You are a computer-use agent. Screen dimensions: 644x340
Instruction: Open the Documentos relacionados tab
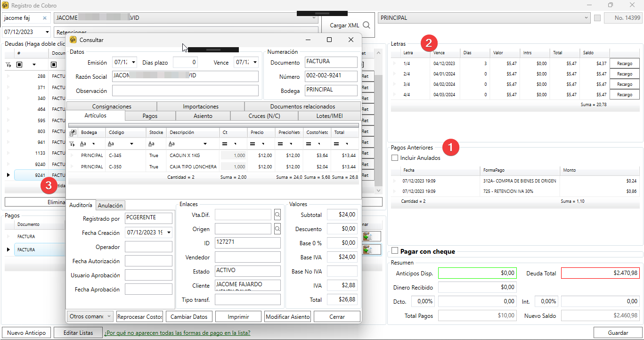tap(302, 107)
